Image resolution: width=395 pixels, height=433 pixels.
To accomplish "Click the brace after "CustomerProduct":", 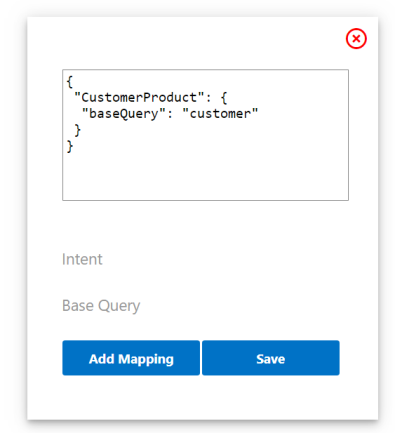I will 224,98.
